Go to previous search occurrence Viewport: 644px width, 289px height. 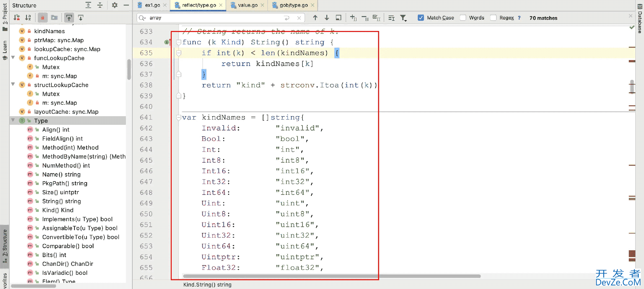(x=315, y=18)
